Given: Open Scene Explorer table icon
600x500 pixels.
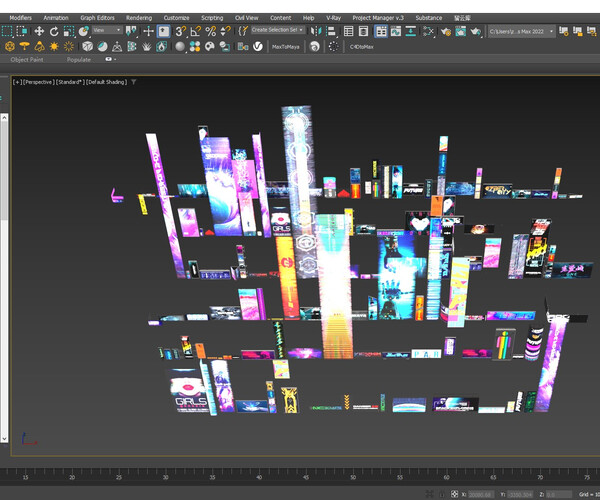Looking at the screenshot, I should click(348, 31).
